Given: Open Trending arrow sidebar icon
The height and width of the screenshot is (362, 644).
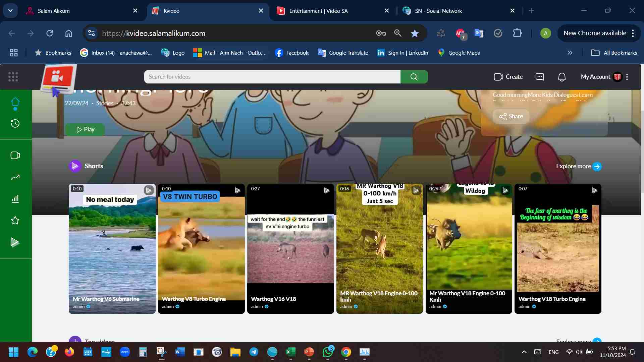Looking at the screenshot, I should point(15,177).
